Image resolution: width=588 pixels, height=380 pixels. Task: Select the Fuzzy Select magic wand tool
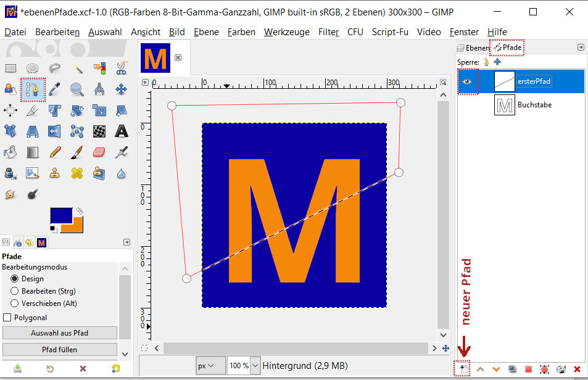(x=77, y=68)
